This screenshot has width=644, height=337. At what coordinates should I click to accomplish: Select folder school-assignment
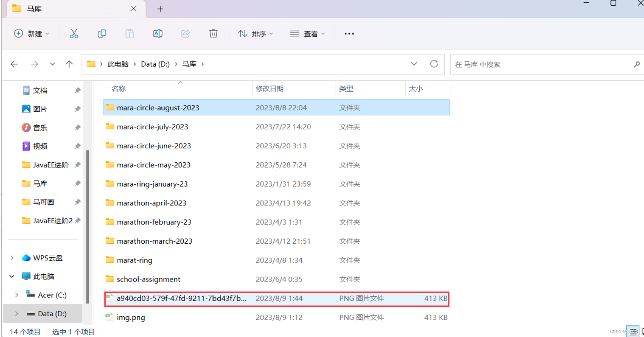tap(276, 279)
